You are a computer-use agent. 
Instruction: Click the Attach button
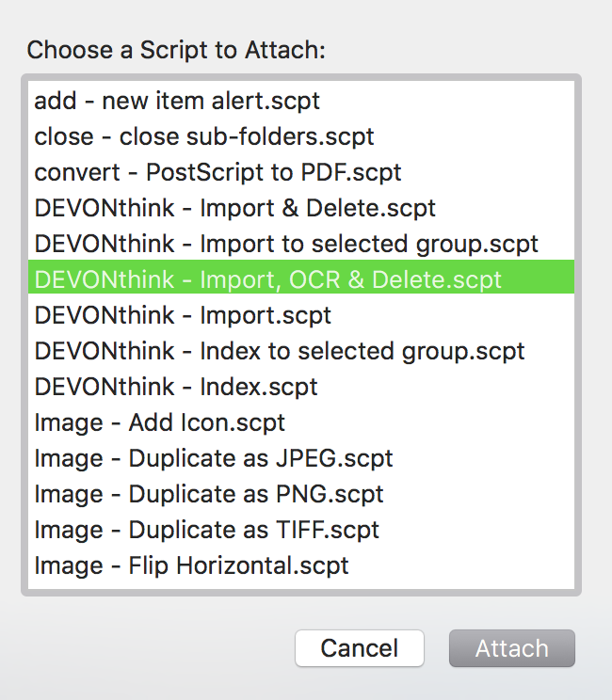tap(512, 648)
